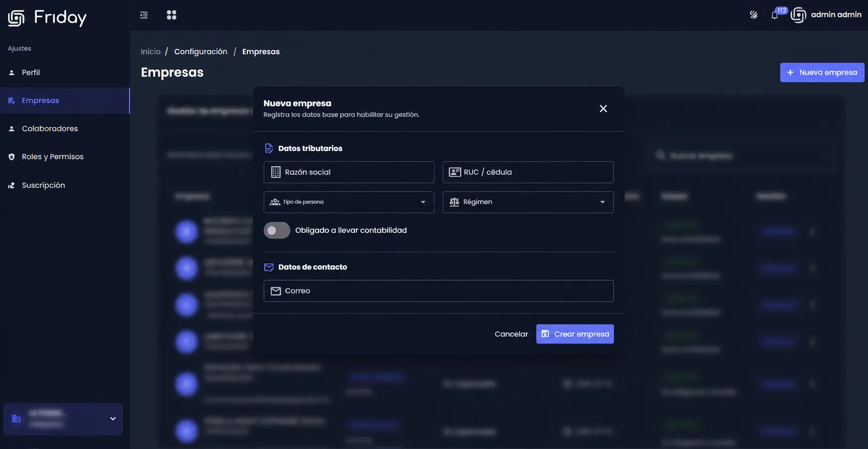The height and width of the screenshot is (449, 868).
Task: Collapse the sidebar with the menu icon
Action: click(144, 15)
